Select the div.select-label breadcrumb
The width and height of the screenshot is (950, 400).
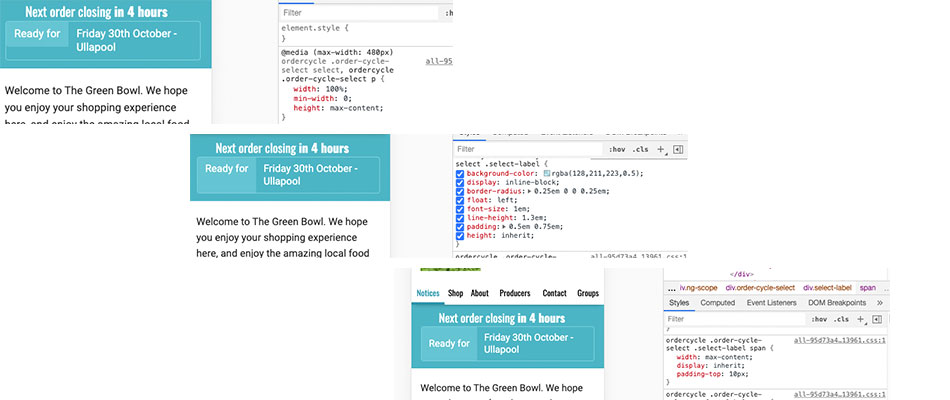click(x=827, y=288)
